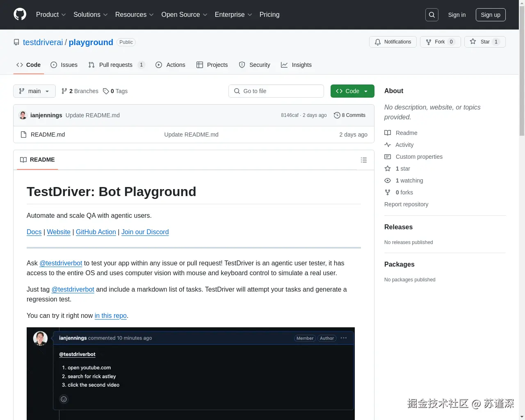Viewport: 525px width, 420px height.
Task: Click the star icon on Star button
Action: pos(473,42)
